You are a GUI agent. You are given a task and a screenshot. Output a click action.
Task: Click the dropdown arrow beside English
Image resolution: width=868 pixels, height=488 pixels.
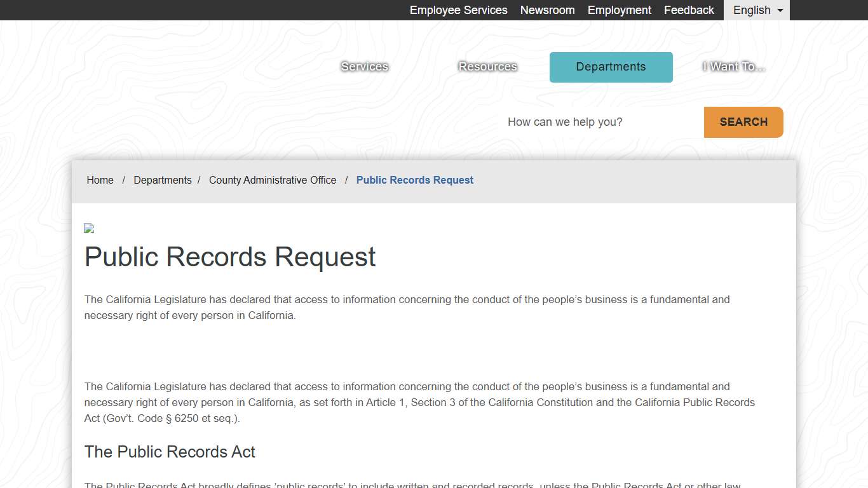[780, 10]
